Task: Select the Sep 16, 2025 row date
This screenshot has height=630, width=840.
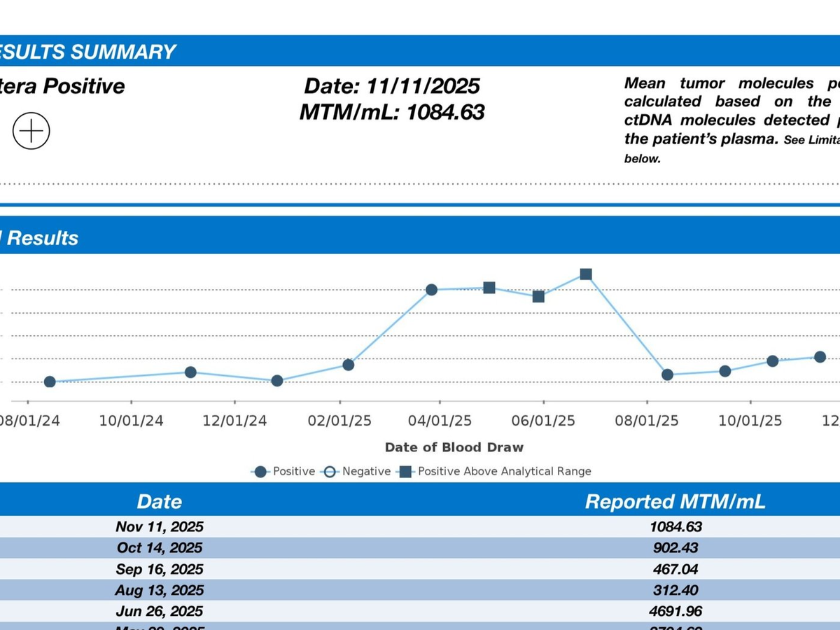Action: [160, 569]
